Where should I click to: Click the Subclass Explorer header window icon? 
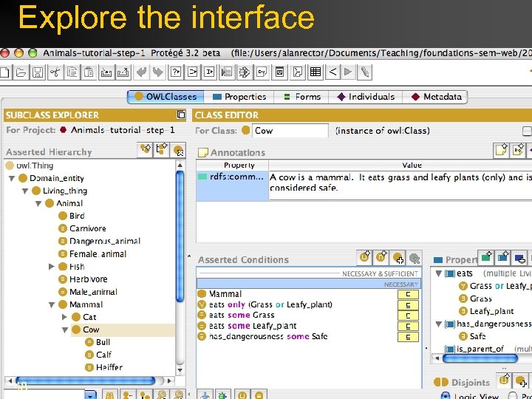(181, 115)
